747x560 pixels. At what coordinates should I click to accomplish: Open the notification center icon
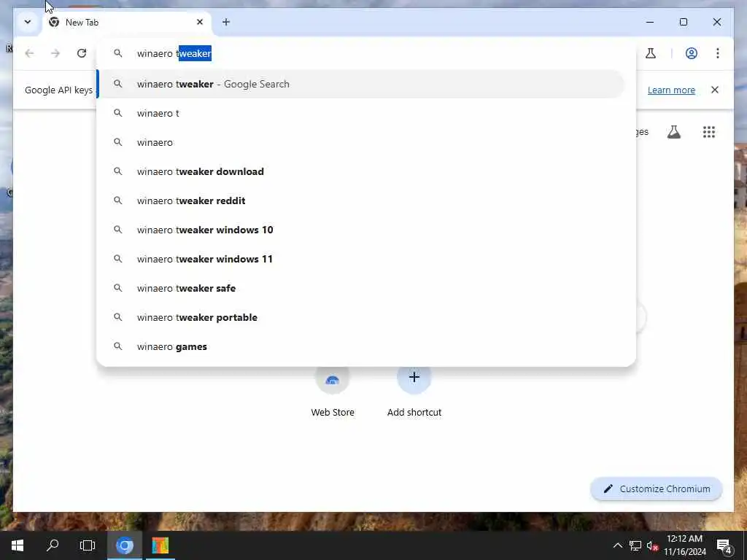coord(724,545)
